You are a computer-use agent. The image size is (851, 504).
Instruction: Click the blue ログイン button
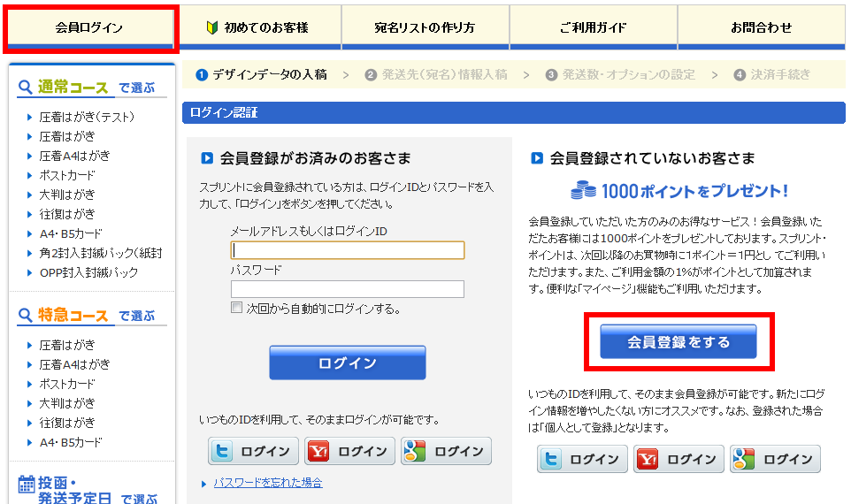pos(348,363)
